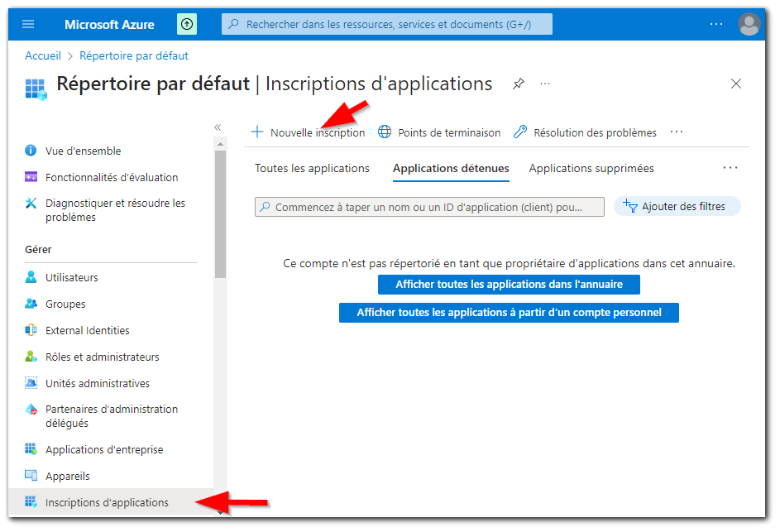Click the Vue d'ensemble info icon
The height and width of the screenshot is (532, 780).
(31, 151)
